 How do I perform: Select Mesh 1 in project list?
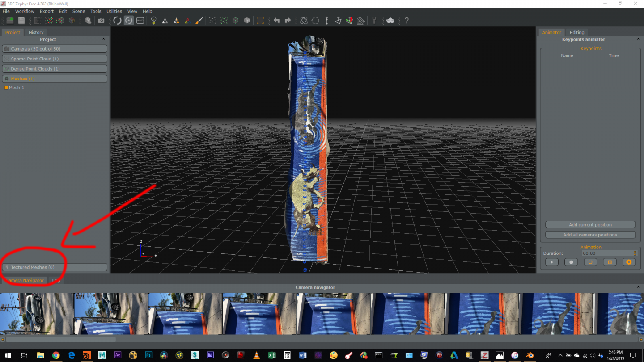pyautogui.click(x=17, y=88)
